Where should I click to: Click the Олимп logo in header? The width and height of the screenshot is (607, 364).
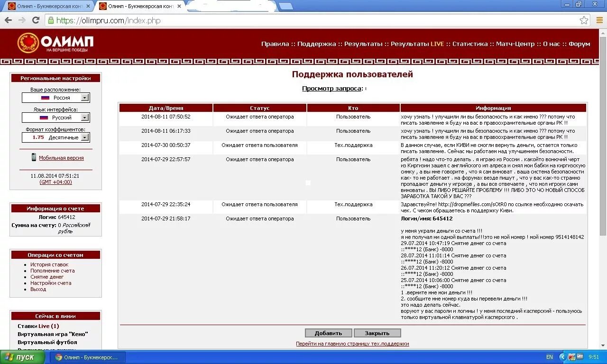pyautogui.click(x=55, y=43)
